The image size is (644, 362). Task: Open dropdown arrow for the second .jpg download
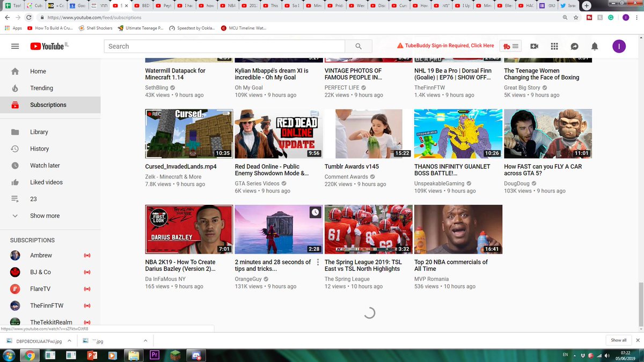145,341
